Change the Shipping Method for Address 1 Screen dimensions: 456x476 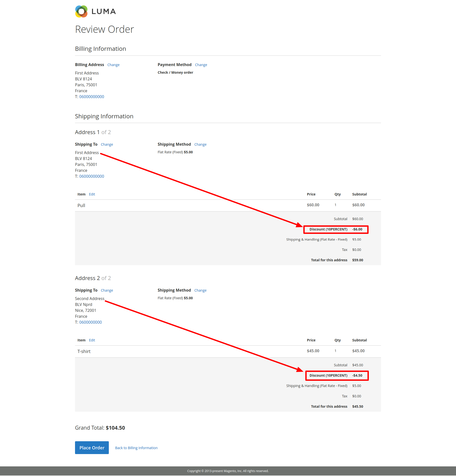pyautogui.click(x=200, y=144)
